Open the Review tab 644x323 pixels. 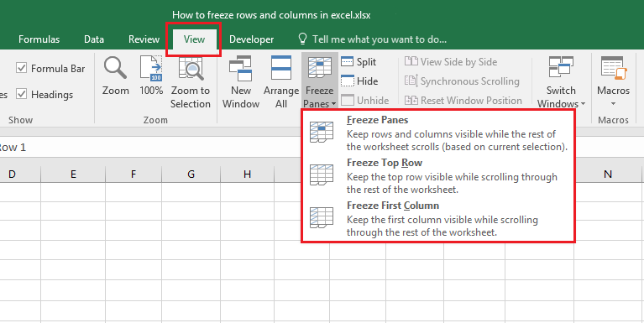point(144,39)
